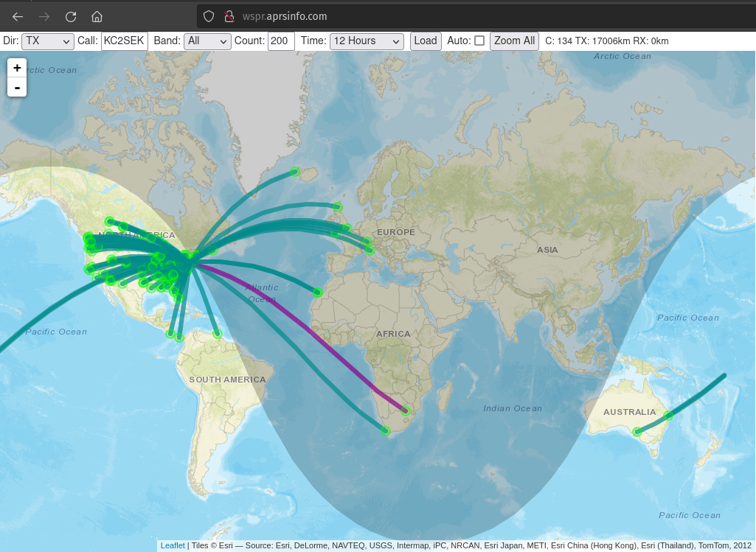
Task: Click the Iceland receiver marker
Action: [295, 172]
